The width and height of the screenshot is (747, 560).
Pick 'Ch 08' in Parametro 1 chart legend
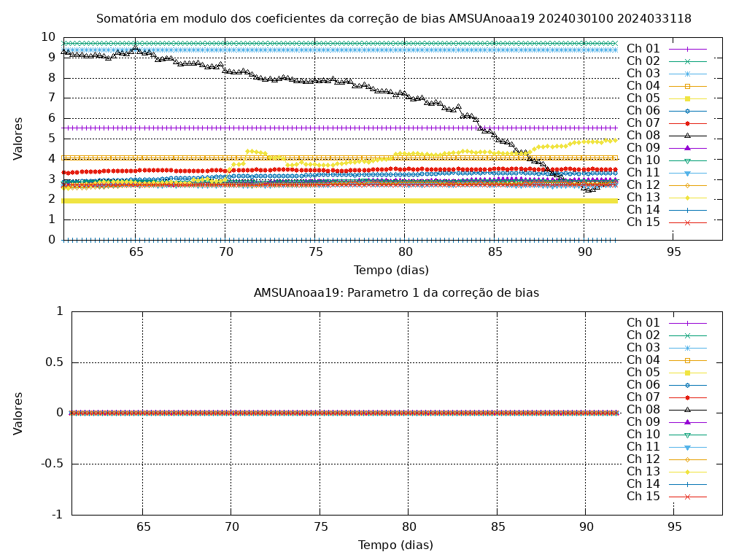(x=643, y=410)
